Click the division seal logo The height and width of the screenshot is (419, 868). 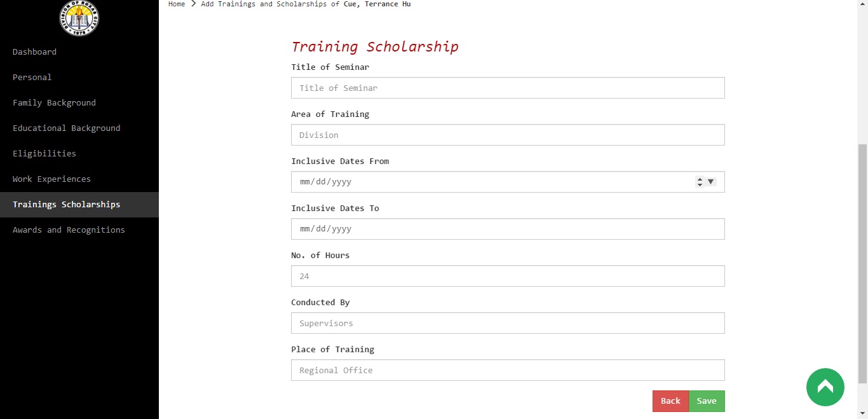79,17
